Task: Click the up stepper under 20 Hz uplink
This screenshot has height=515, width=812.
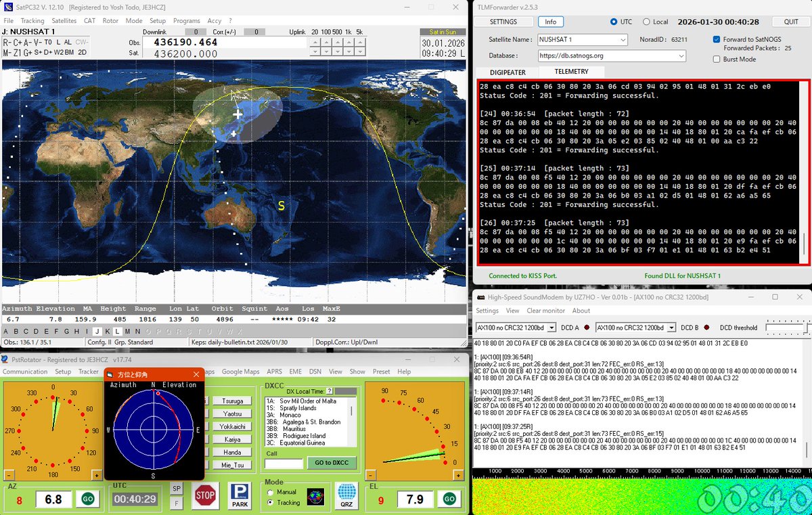Action: 315,42
